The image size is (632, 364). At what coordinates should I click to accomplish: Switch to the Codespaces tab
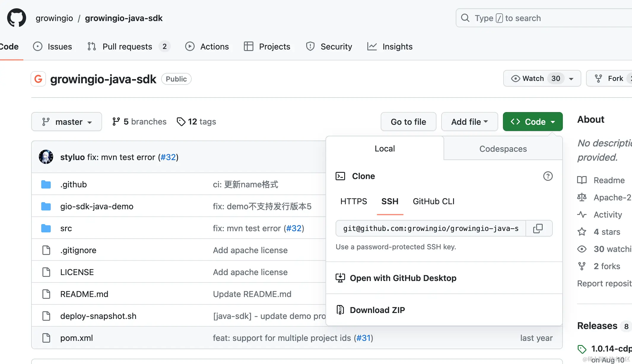[x=503, y=149]
